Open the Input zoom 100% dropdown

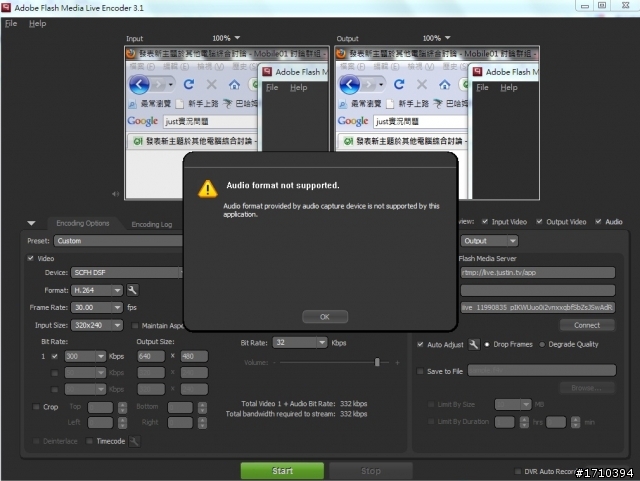(x=226, y=38)
